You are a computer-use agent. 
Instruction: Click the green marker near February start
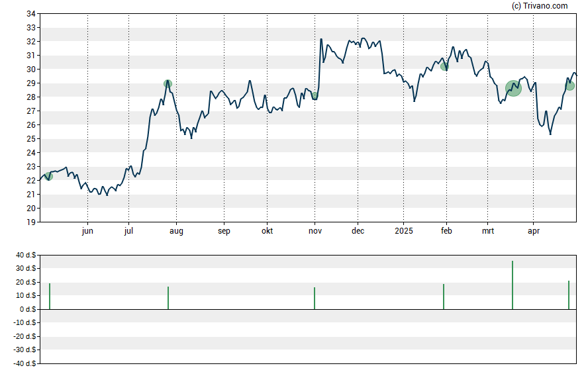444,67
